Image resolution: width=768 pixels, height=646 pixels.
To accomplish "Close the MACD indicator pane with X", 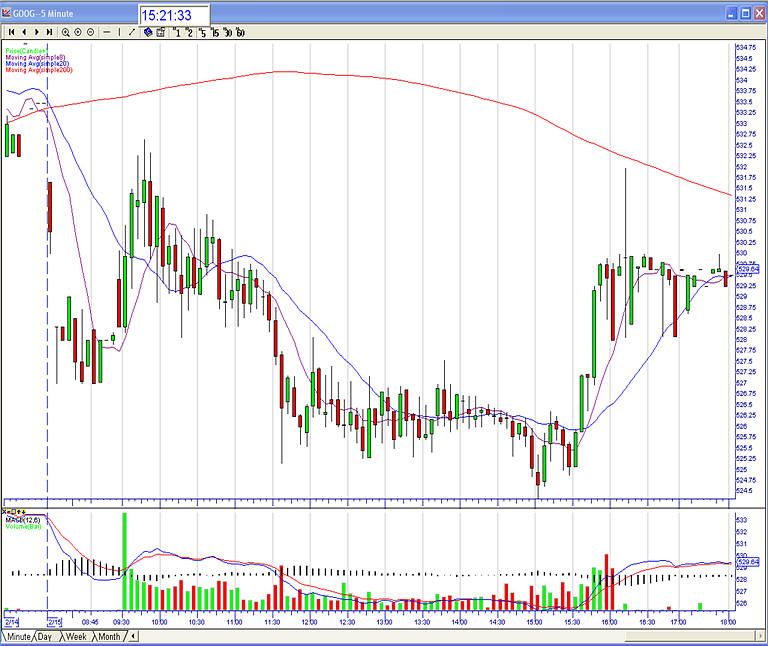I will pyautogui.click(x=6, y=512).
